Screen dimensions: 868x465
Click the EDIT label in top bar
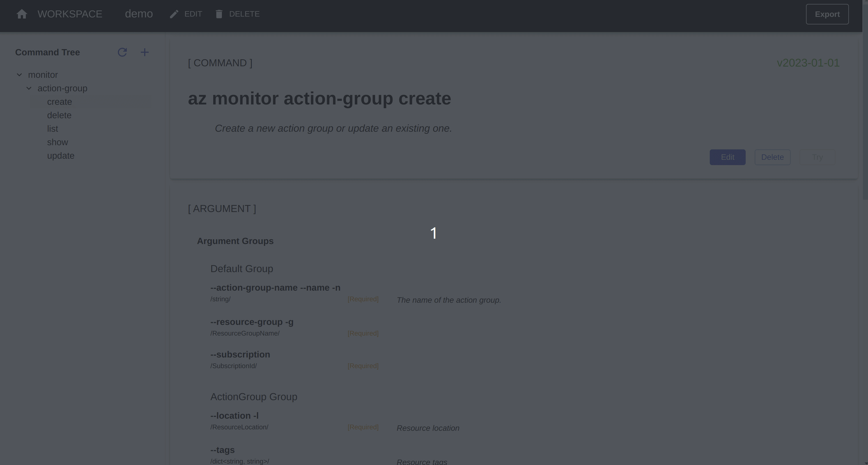coord(193,14)
